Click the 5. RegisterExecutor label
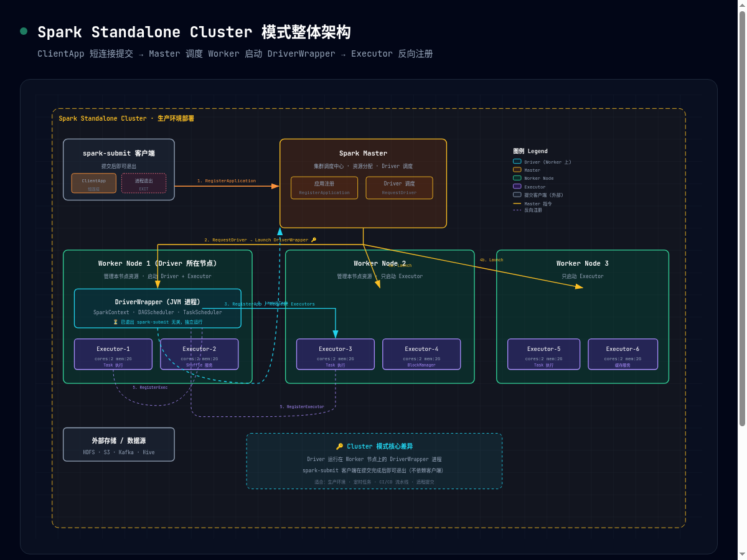The height and width of the screenshot is (560, 747). [x=302, y=407]
